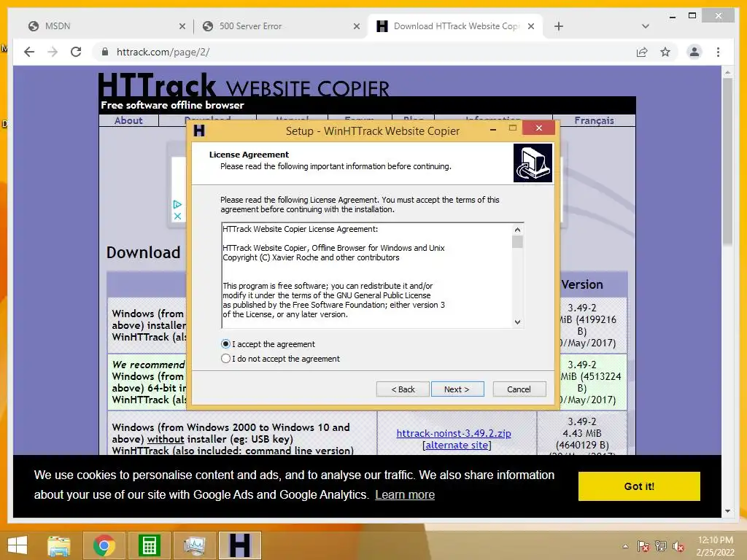This screenshot has width=747, height=560.
Task: Click the browser forward arrow
Action: pos(53,52)
